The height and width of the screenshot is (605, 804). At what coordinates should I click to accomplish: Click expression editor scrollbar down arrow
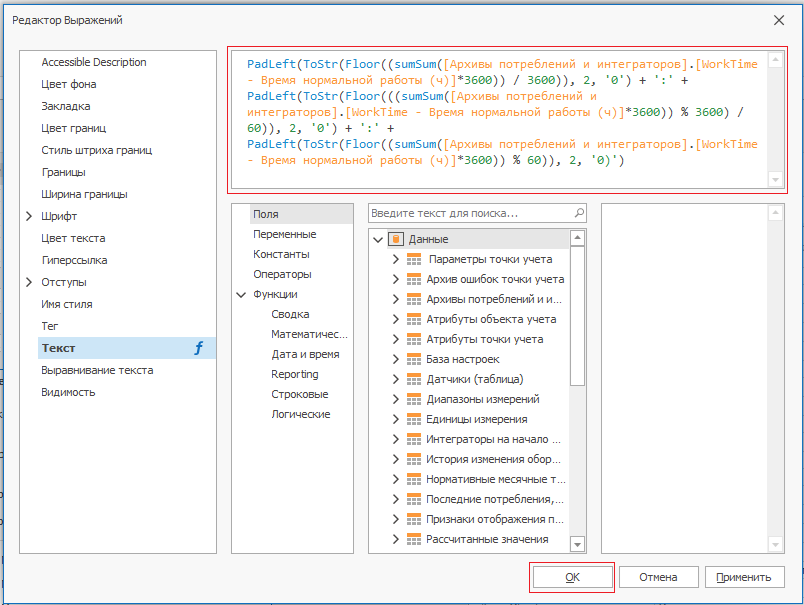(x=775, y=180)
